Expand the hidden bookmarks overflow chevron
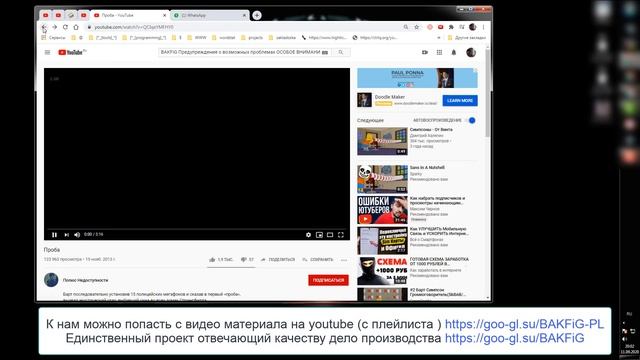 439,38
